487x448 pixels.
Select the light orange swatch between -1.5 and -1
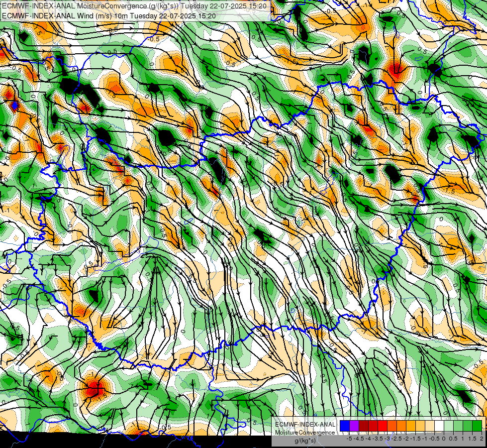(x=420, y=426)
